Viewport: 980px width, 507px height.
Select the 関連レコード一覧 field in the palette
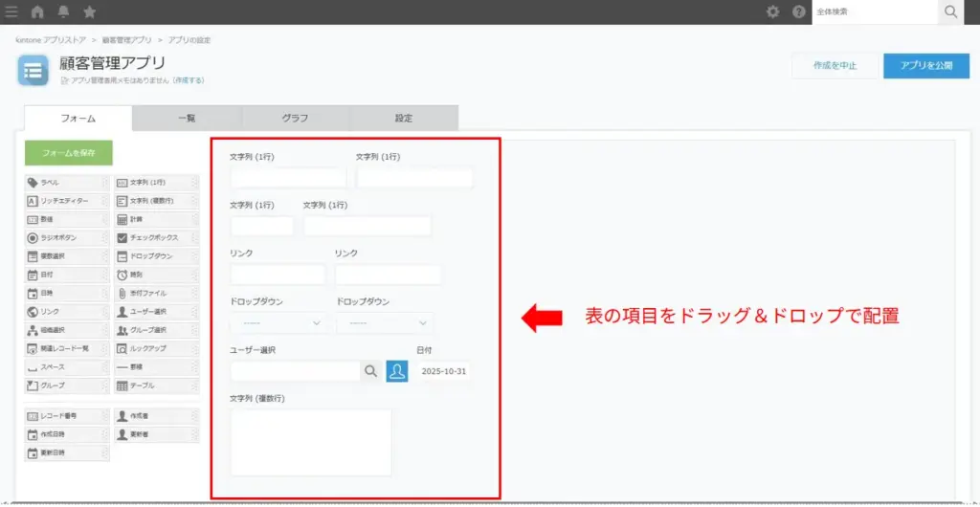pos(68,348)
